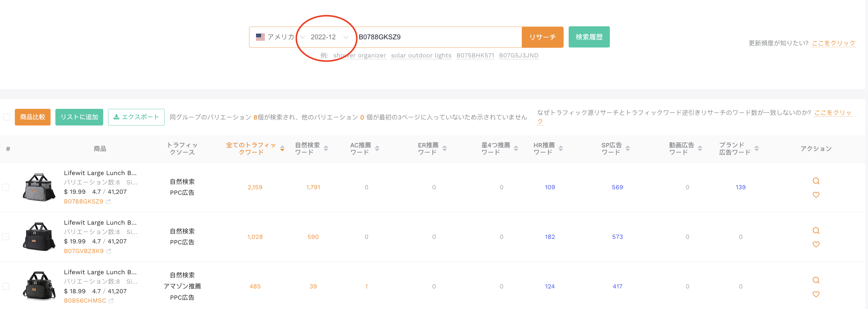868x309 pixels.
Task: Click the ASIN search input field
Action: pos(438,37)
